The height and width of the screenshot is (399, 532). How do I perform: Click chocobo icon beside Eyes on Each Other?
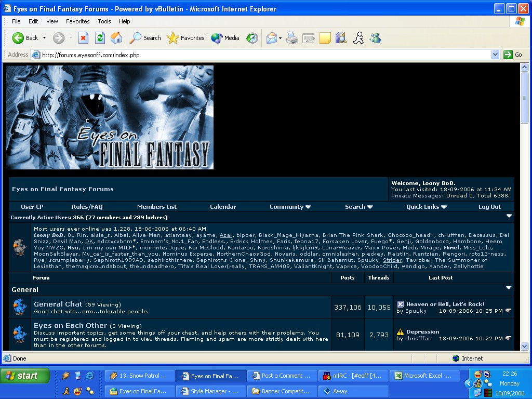tap(20, 334)
